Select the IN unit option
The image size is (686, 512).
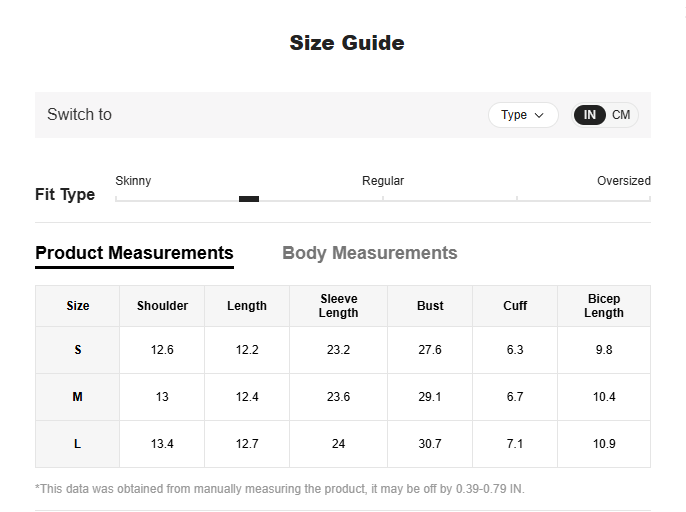(x=589, y=115)
